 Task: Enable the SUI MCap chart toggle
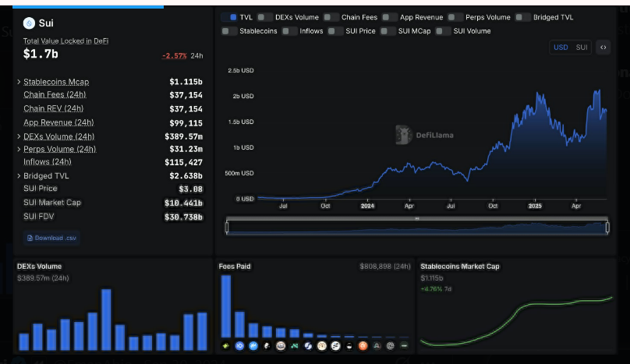click(388, 31)
